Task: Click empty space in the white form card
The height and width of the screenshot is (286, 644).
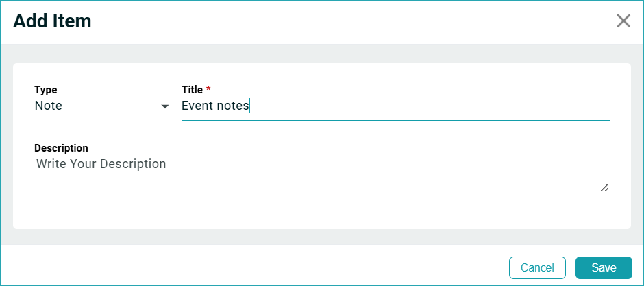Action: [x=322, y=213]
